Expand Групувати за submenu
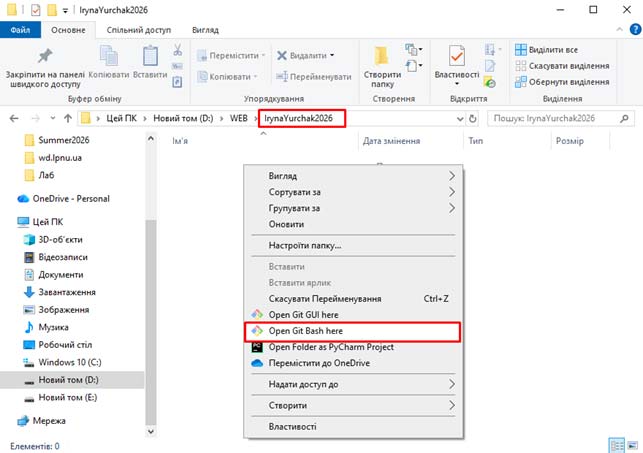643x453 pixels. pos(353,208)
